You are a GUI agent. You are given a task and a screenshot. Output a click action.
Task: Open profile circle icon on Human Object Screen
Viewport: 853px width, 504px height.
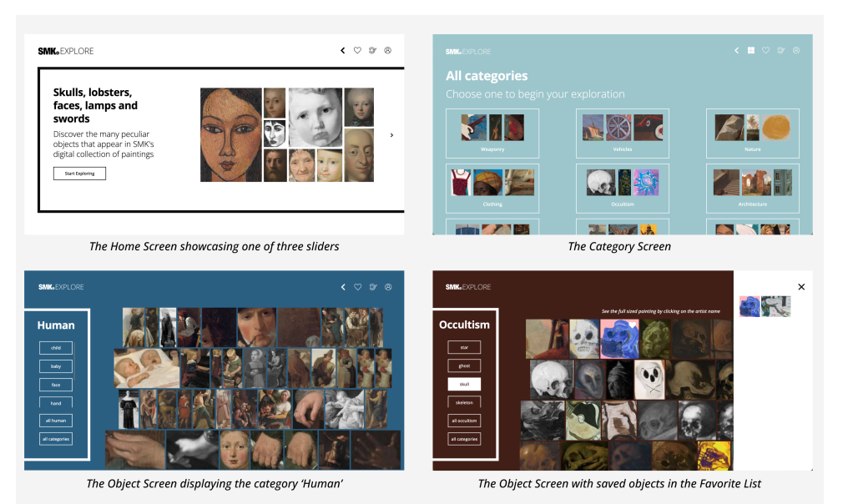(388, 287)
